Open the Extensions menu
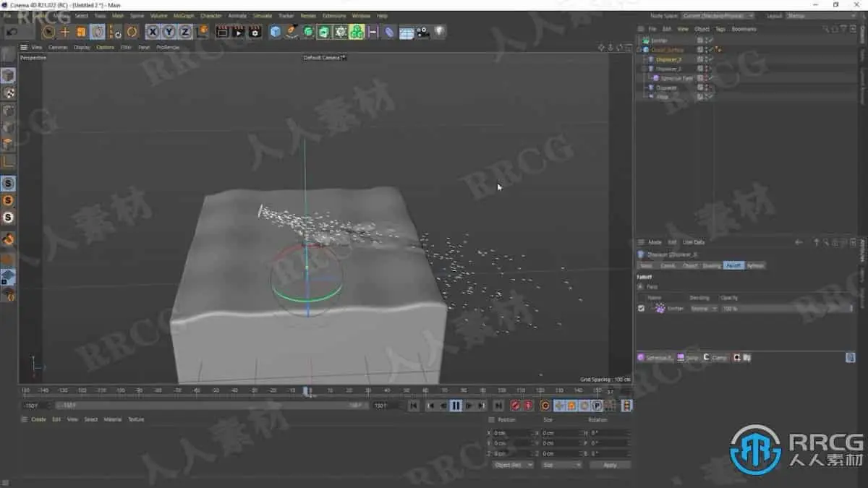The width and height of the screenshot is (868, 488). point(334,16)
